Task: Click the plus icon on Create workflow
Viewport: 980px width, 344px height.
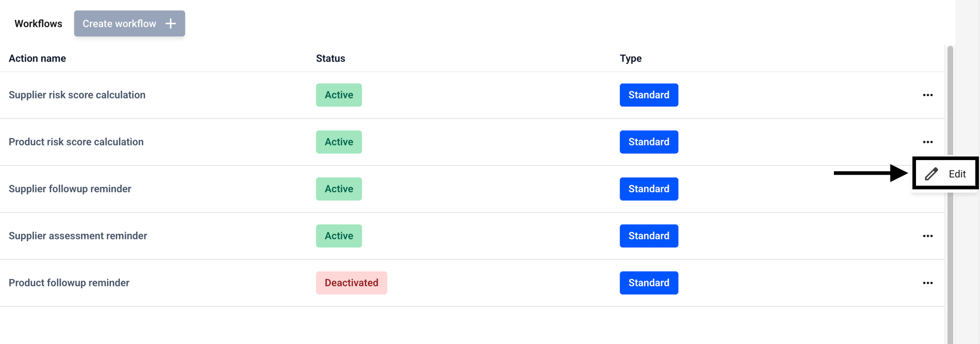Action: [x=170, y=23]
